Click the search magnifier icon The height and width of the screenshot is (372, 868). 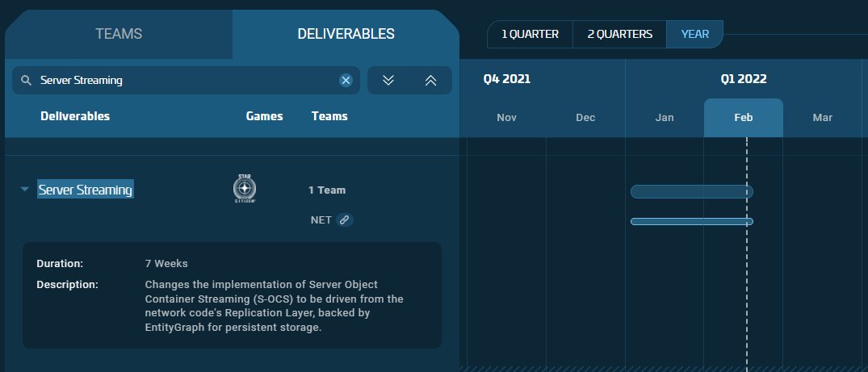point(26,80)
